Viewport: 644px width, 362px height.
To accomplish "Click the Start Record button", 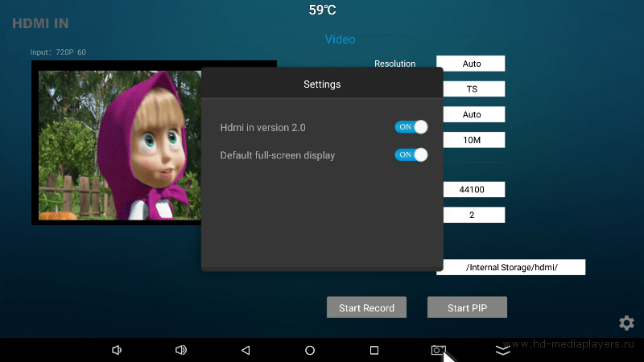I will [x=366, y=307].
